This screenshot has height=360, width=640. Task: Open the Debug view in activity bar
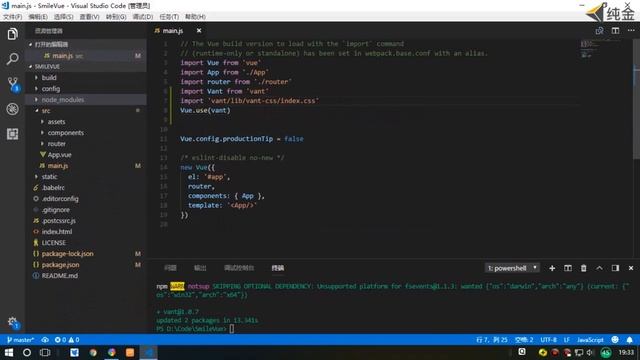coord(13,109)
